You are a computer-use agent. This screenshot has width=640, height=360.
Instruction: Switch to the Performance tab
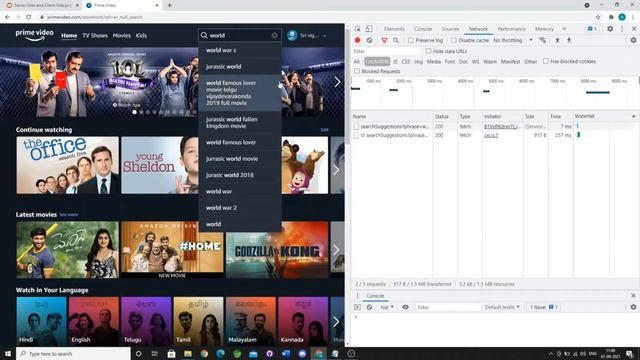click(x=511, y=29)
